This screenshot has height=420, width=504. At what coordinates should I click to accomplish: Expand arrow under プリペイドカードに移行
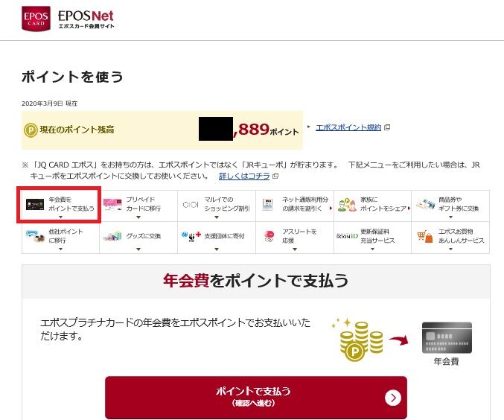138,217
